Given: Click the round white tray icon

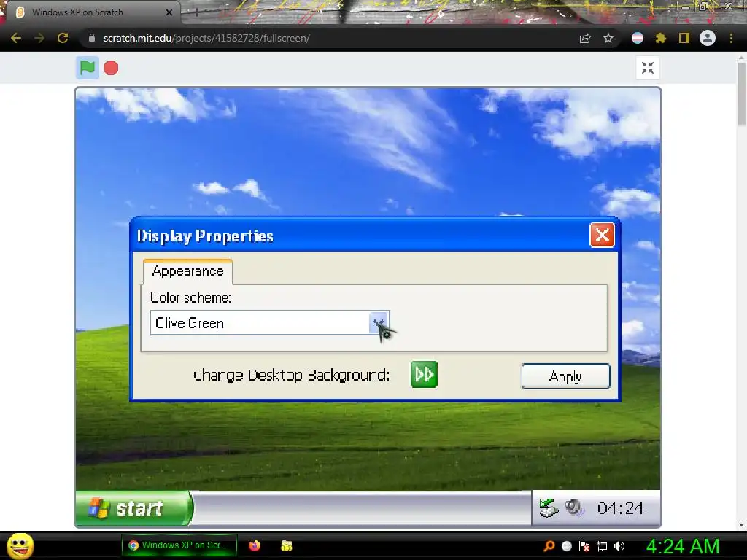Looking at the screenshot, I should (x=566, y=546).
